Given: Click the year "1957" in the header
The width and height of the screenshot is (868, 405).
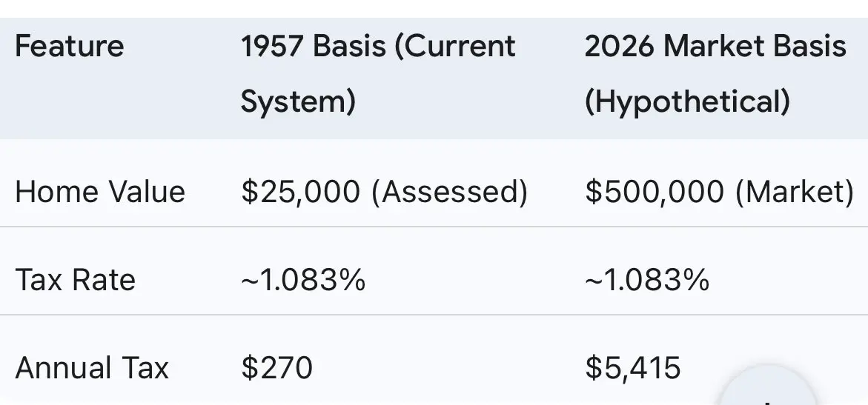Looking at the screenshot, I should [x=272, y=47].
